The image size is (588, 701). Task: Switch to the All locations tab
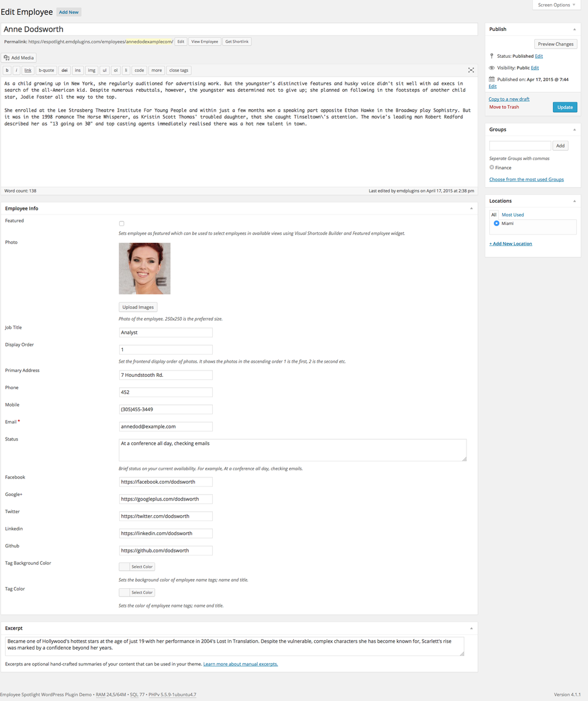tap(494, 214)
